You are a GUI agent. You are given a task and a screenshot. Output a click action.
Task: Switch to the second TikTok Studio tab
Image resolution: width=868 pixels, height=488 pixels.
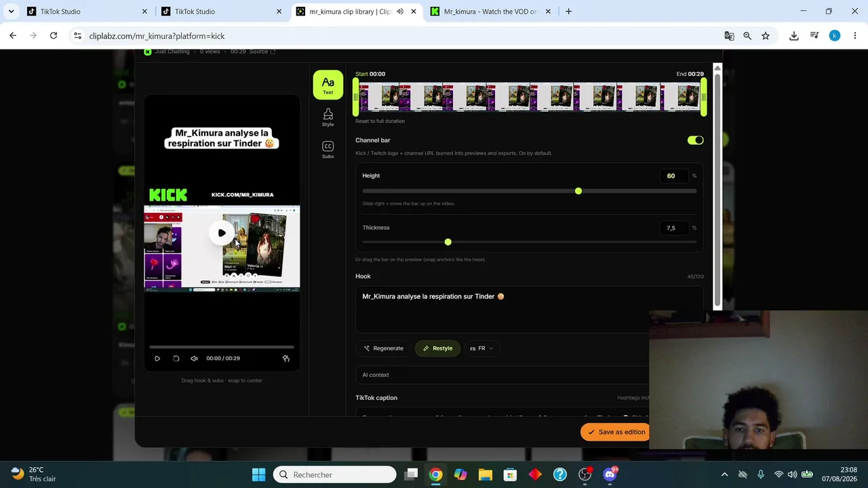(x=222, y=12)
